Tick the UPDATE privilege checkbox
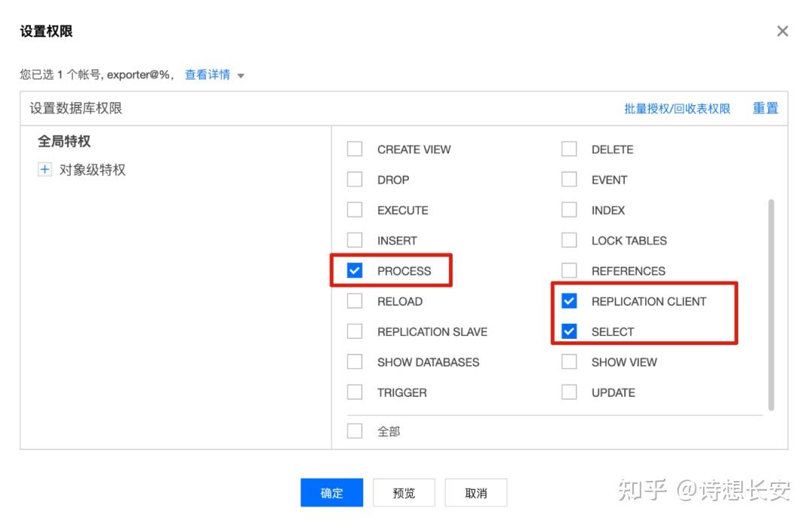This screenshot has width=812, height=523. pyautogui.click(x=569, y=392)
